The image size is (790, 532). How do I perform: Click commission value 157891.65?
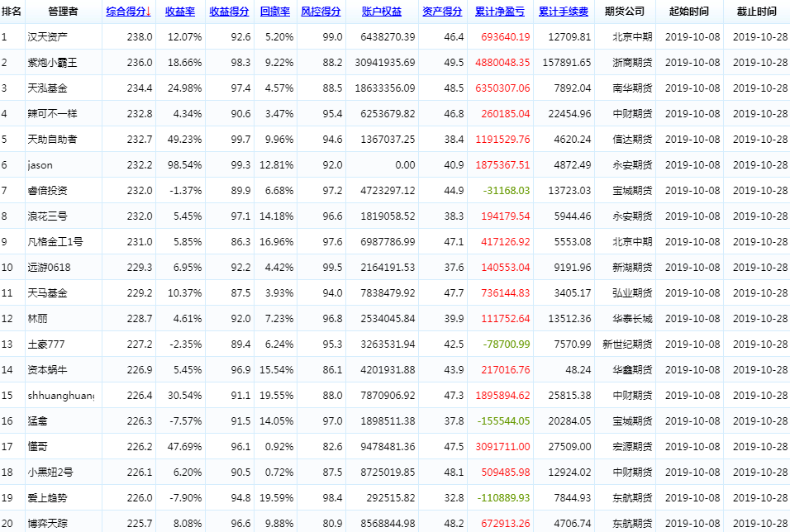click(x=567, y=63)
